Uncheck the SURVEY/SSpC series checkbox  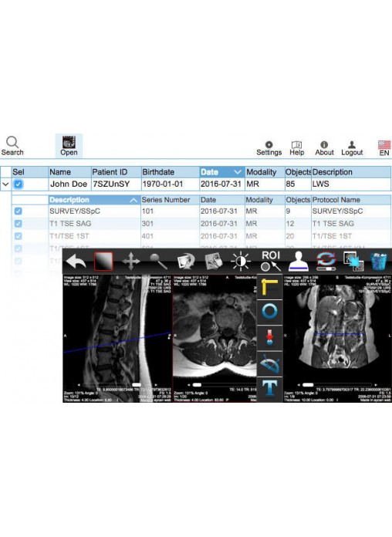point(19,211)
